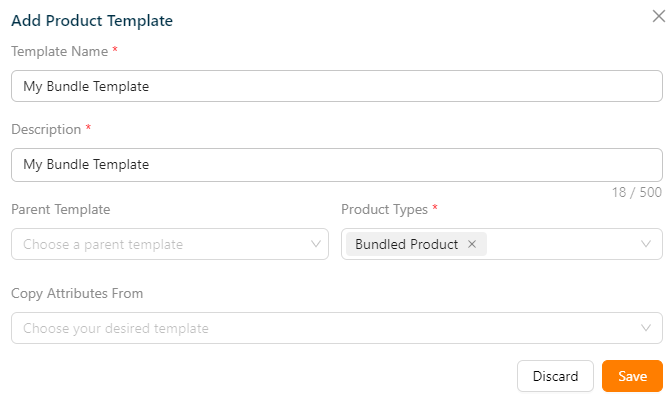Screen dimensions: 669x402
Task: Focus the Description text field
Action: pyautogui.click(x=336, y=165)
